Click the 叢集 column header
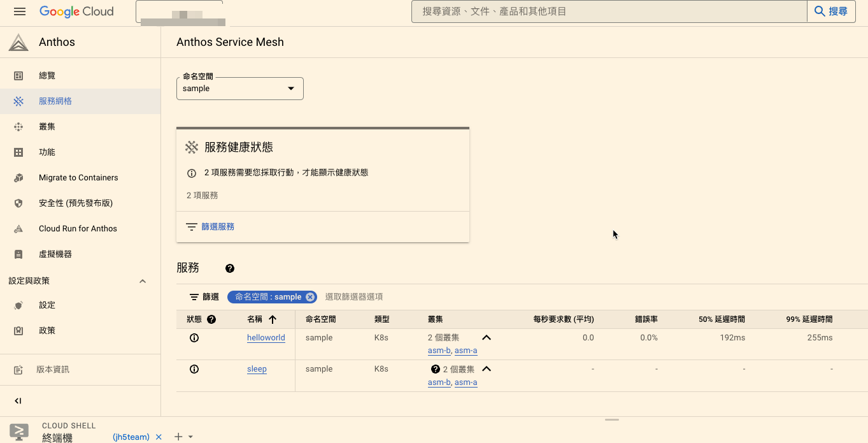 [436, 319]
